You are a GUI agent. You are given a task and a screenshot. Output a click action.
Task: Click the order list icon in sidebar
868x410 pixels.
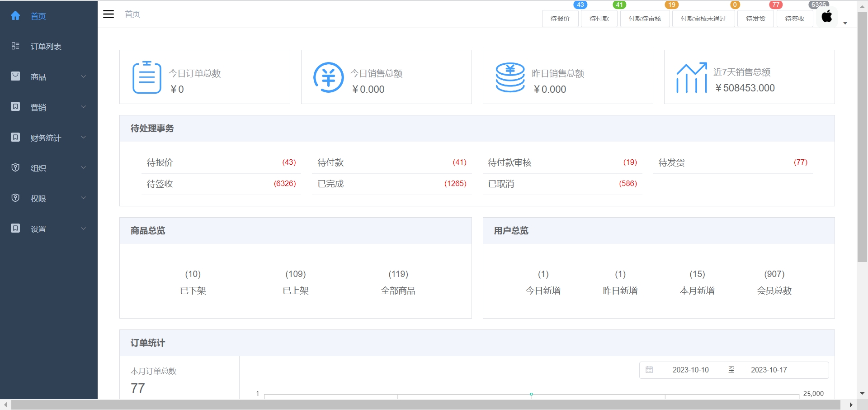pos(15,46)
